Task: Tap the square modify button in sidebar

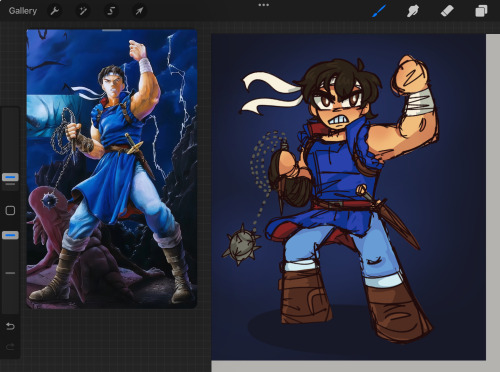Action: [x=10, y=210]
